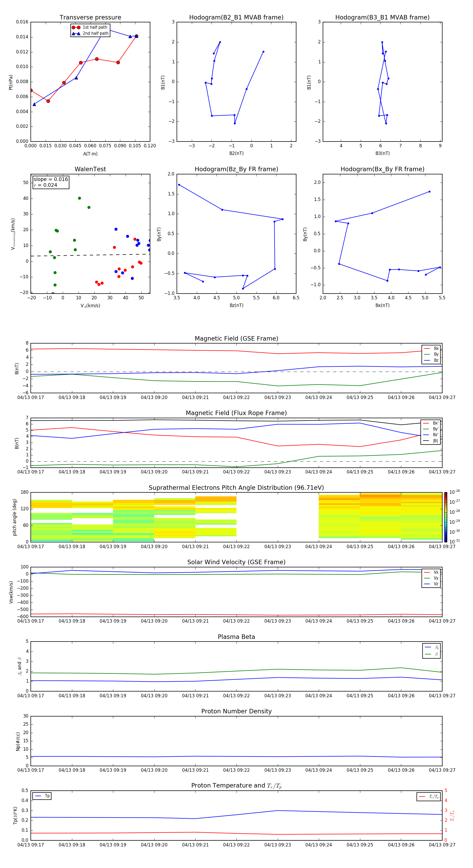Click the '10^-26' color bar label
The width and height of the screenshot is (473, 868).
pos(454,492)
